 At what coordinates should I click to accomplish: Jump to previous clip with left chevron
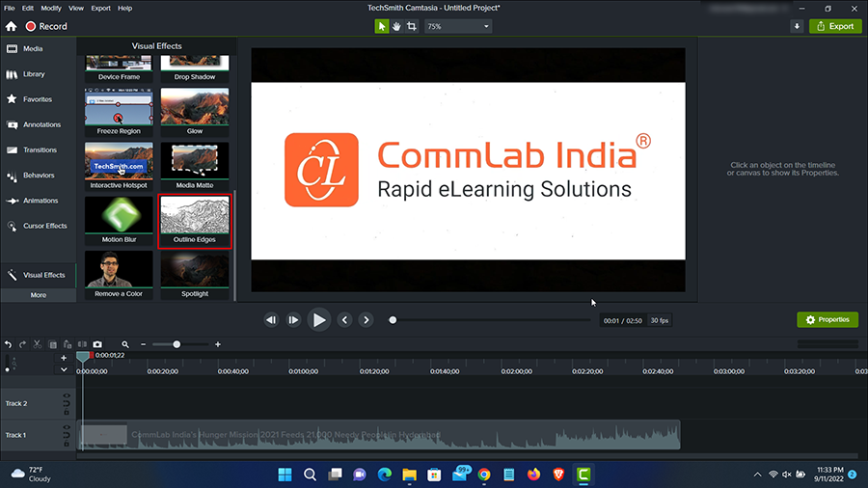click(x=345, y=320)
